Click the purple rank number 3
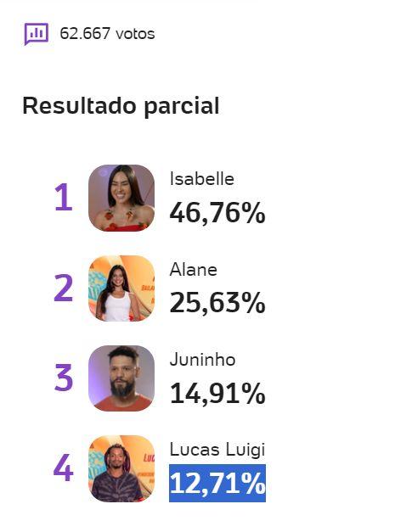Viewport: 412px width, 532px height. pos(64,378)
